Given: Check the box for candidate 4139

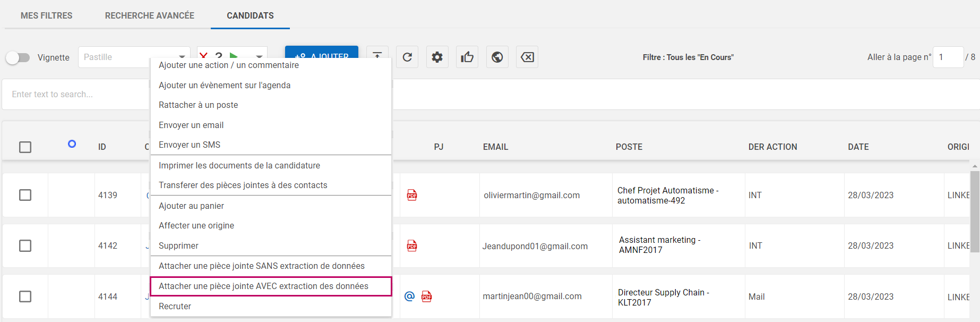Looking at the screenshot, I should [x=25, y=195].
